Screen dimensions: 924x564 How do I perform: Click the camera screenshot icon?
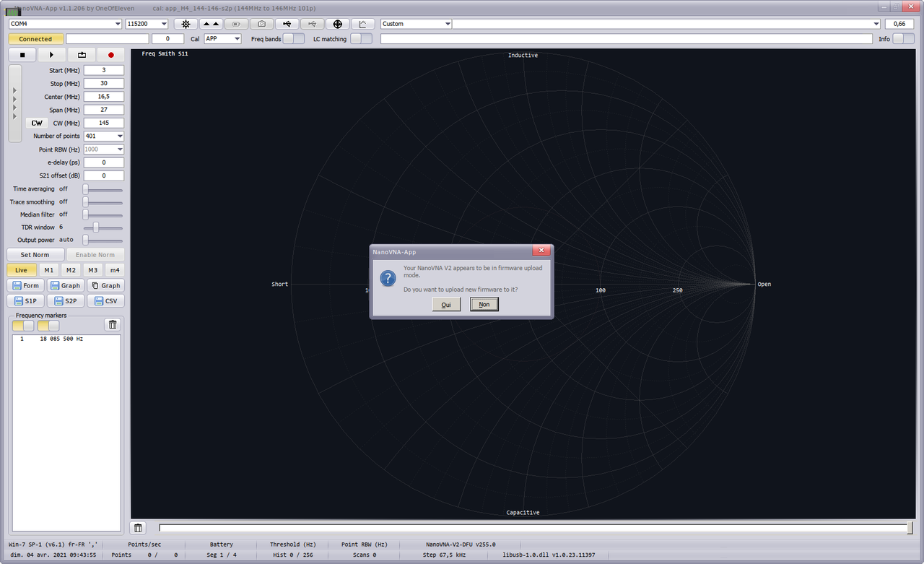click(x=261, y=24)
